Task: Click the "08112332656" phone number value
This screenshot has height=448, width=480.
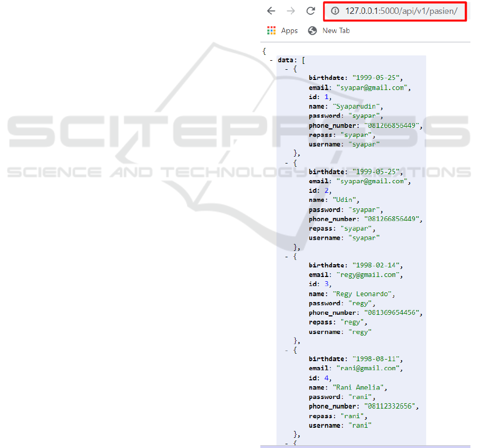Action: pyautogui.click(x=392, y=406)
